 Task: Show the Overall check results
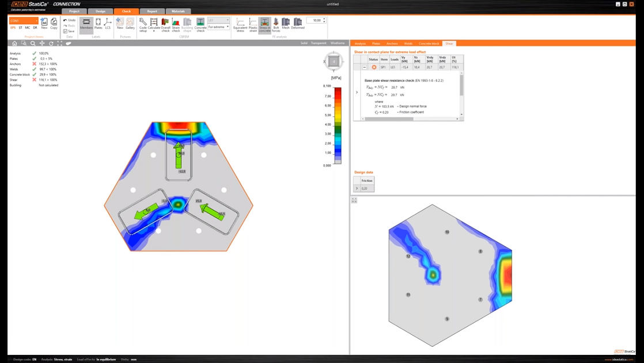[165, 25]
